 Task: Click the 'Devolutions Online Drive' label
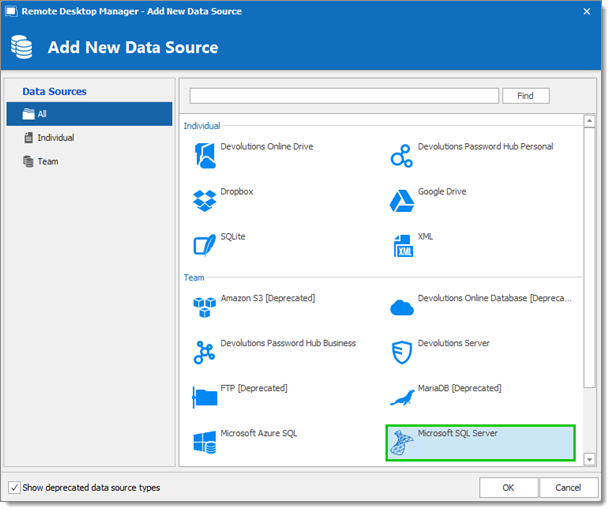click(x=267, y=147)
